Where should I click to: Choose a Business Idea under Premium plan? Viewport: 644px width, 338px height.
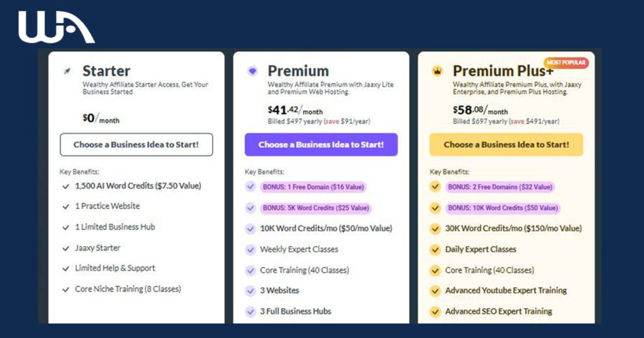coord(321,144)
